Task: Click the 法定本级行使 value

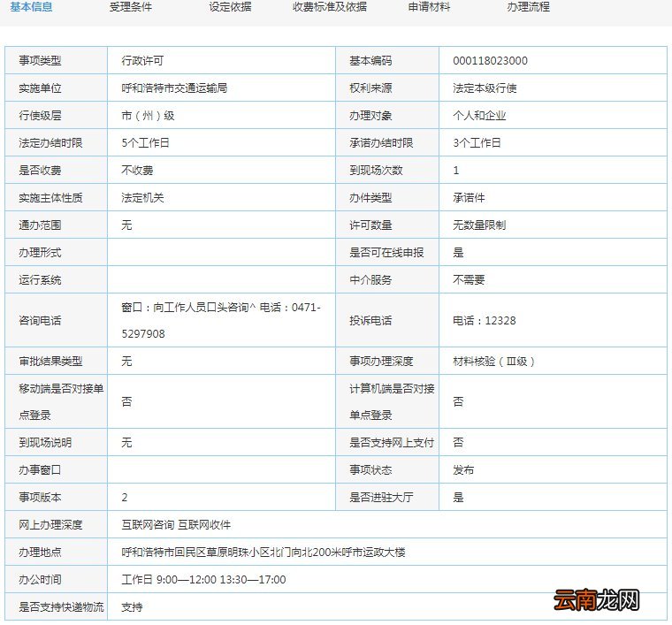Action: click(485, 88)
